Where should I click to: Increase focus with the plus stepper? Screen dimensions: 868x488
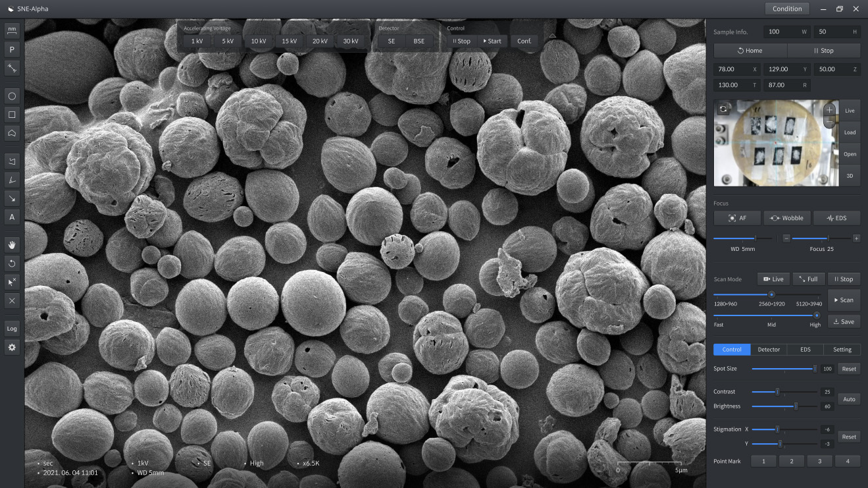[x=855, y=238]
